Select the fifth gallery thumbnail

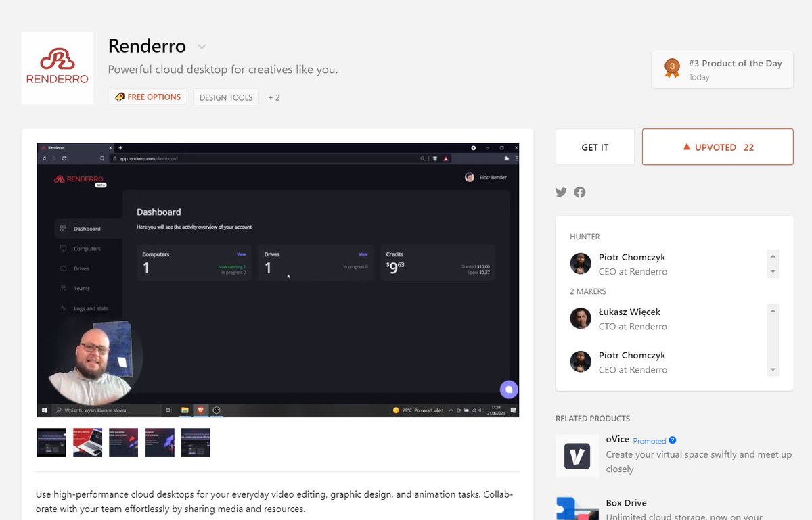(x=196, y=442)
